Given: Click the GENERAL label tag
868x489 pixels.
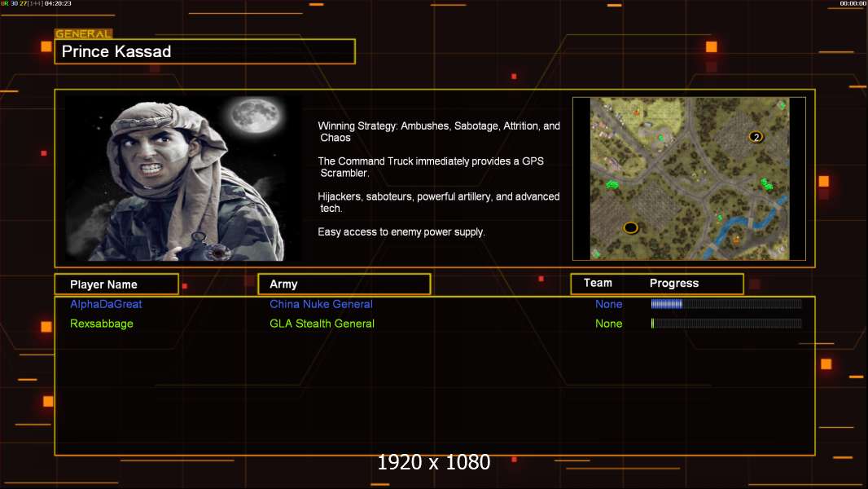Looking at the screenshot, I should tap(84, 33).
